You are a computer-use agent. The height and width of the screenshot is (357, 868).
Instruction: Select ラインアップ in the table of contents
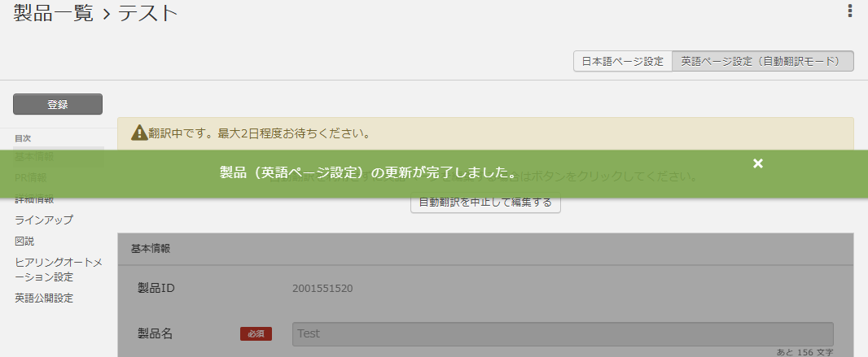click(44, 220)
